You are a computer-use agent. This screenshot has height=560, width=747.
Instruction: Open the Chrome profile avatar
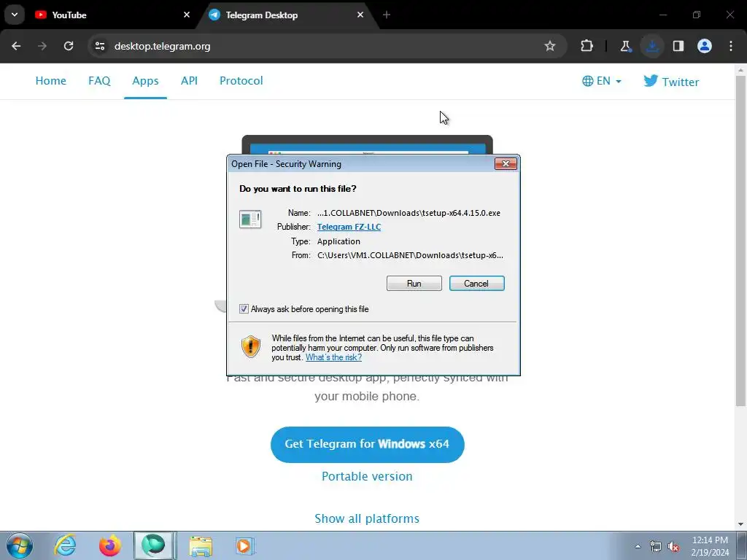pyautogui.click(x=705, y=46)
